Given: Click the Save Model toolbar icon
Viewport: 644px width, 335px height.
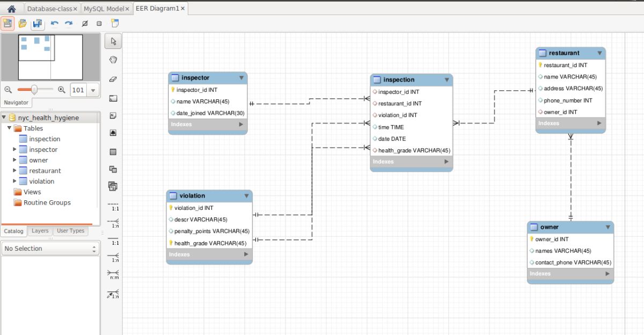Looking at the screenshot, I should point(36,23).
